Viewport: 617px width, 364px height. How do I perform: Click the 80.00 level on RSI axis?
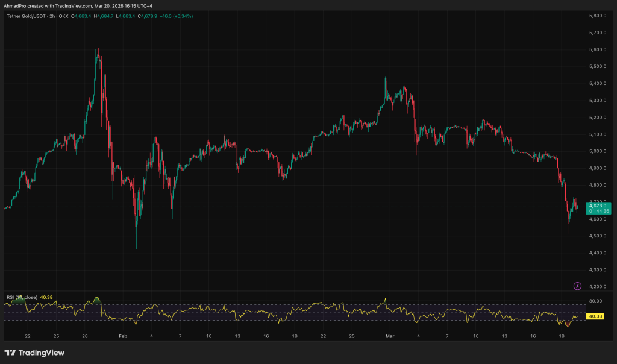595,301
